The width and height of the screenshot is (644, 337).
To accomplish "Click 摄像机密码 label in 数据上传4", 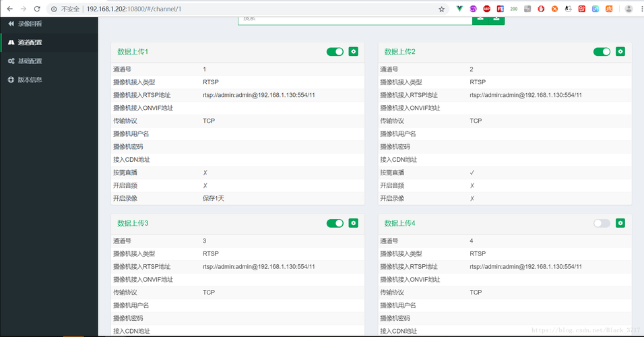I will coord(395,318).
